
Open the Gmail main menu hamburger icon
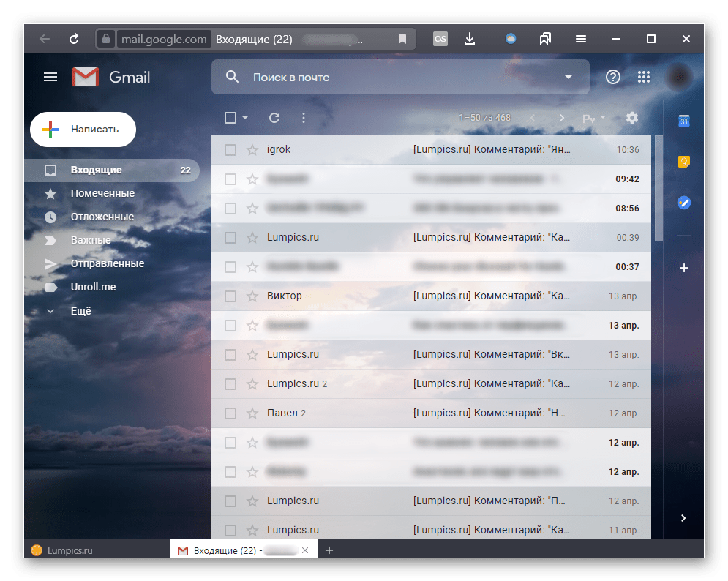(50, 77)
